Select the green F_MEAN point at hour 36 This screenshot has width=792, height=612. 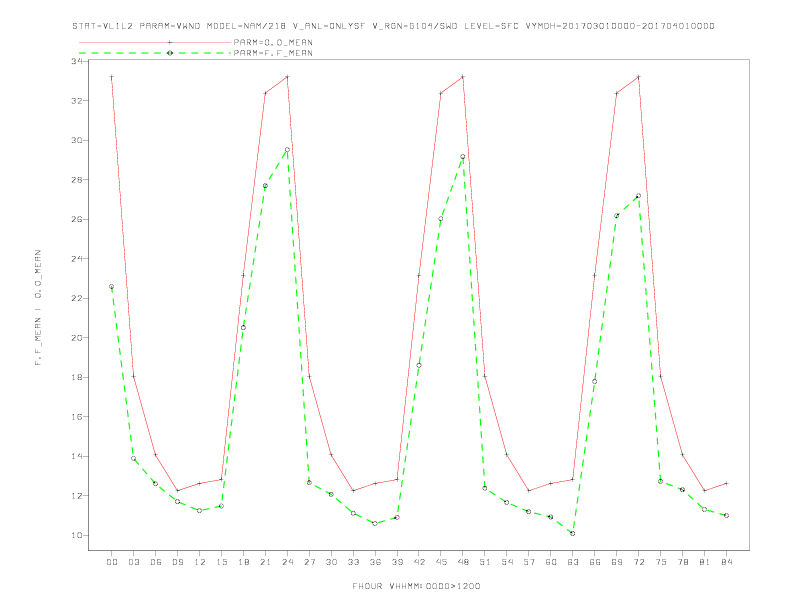click(x=375, y=524)
